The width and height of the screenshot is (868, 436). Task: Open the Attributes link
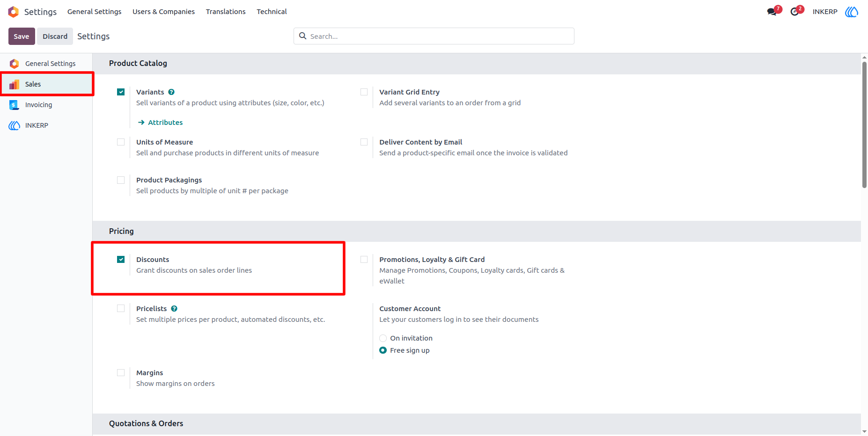click(165, 123)
